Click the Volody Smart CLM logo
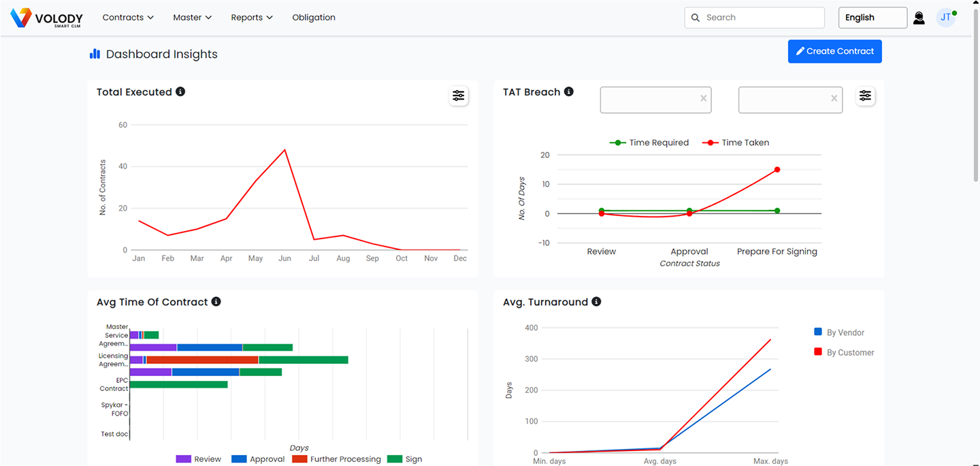 (47, 18)
